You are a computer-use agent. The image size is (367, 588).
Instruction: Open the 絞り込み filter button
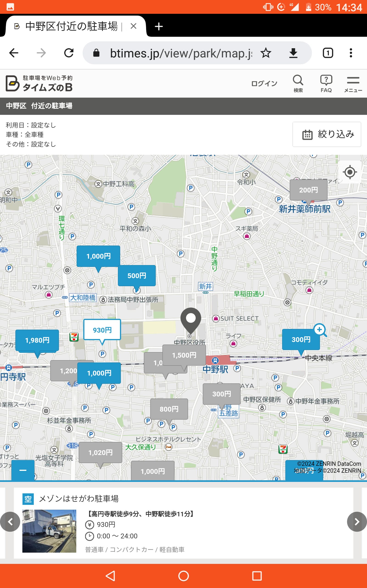tap(326, 134)
